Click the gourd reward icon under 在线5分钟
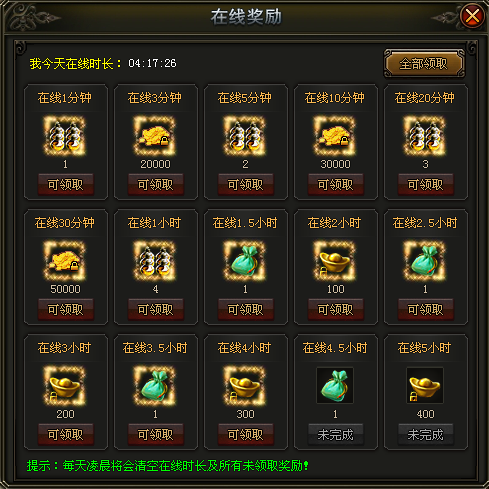This screenshot has width=489, height=489. coord(245,136)
